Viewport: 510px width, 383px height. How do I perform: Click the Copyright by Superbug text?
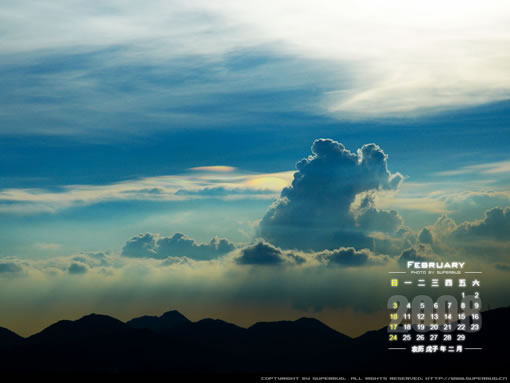[303, 378]
